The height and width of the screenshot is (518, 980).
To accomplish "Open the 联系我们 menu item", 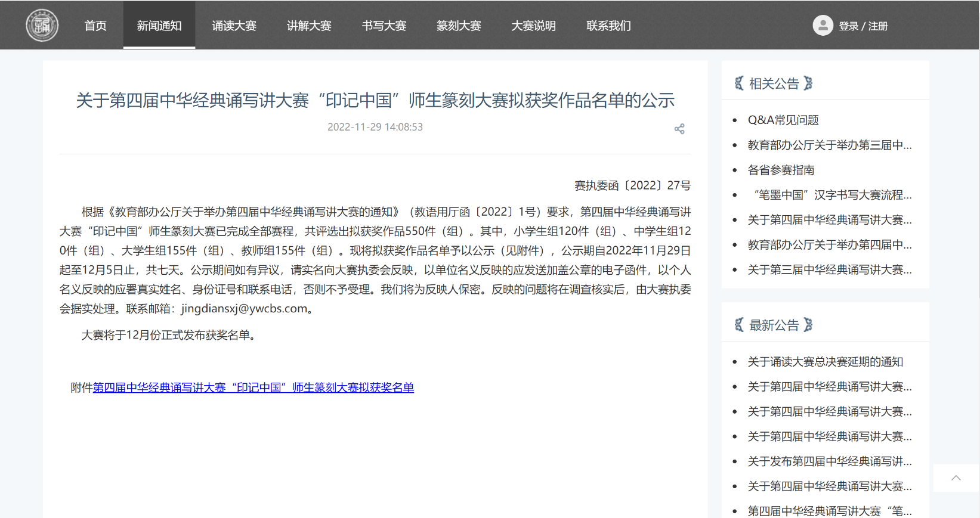I will [608, 26].
